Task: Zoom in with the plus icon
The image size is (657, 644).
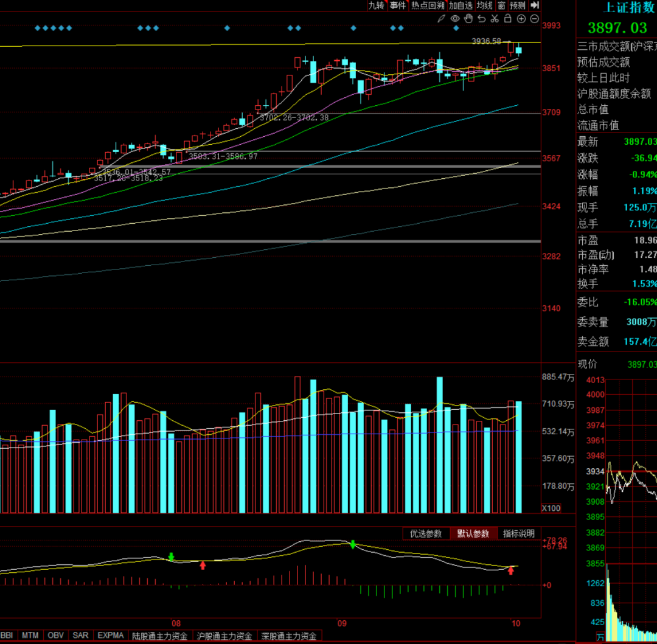Action: (521, 19)
